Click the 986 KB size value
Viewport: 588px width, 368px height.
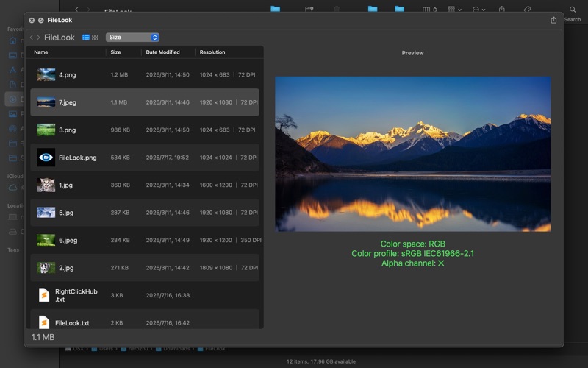pyautogui.click(x=120, y=130)
